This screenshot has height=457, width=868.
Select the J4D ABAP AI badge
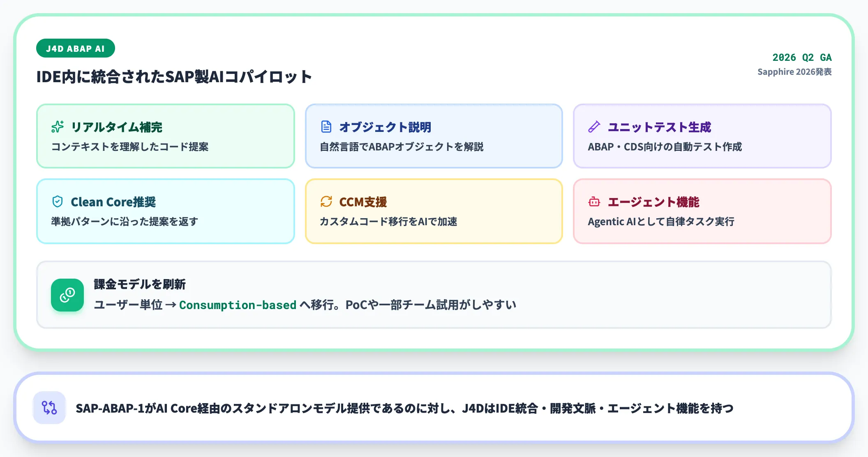76,48
